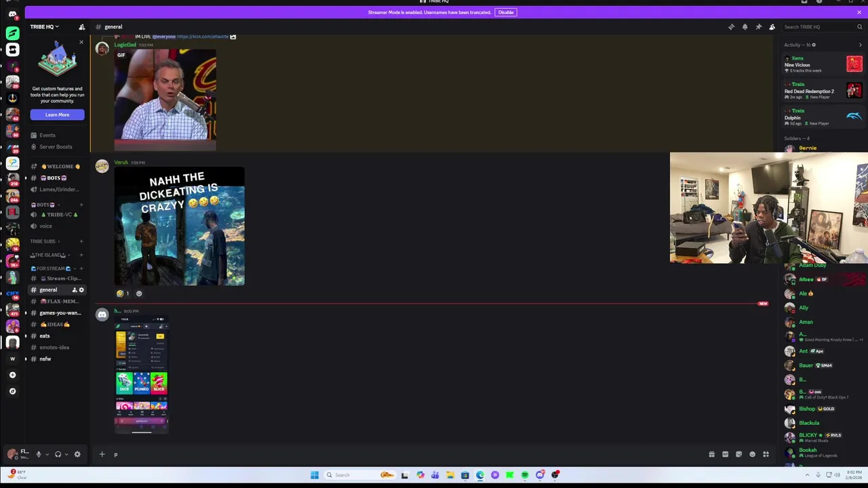Toggle microphone mute in user panel
868x488 pixels.
point(39,454)
